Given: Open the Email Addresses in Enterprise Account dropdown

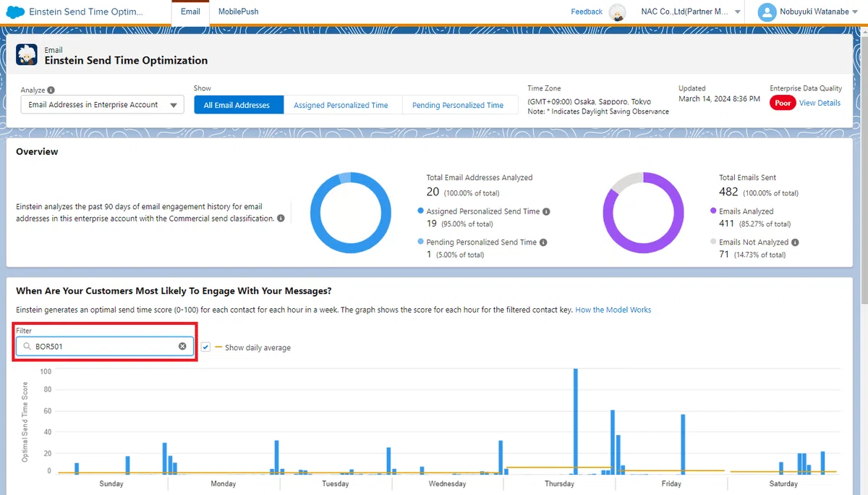Looking at the screenshot, I should pyautogui.click(x=102, y=105).
